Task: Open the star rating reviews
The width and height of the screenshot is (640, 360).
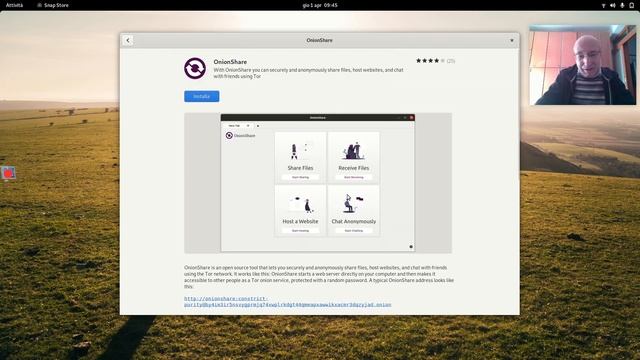Action: point(435,61)
